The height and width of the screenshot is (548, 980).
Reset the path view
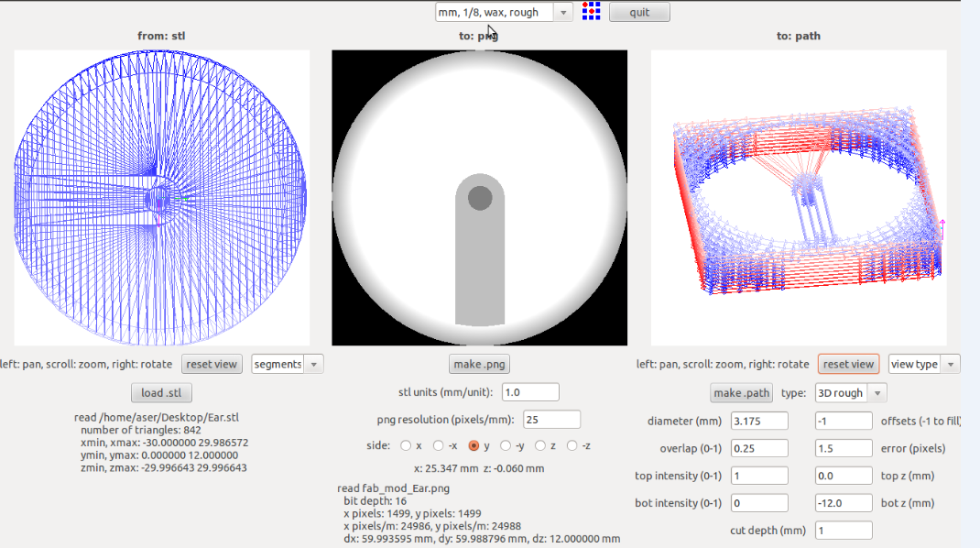(849, 364)
